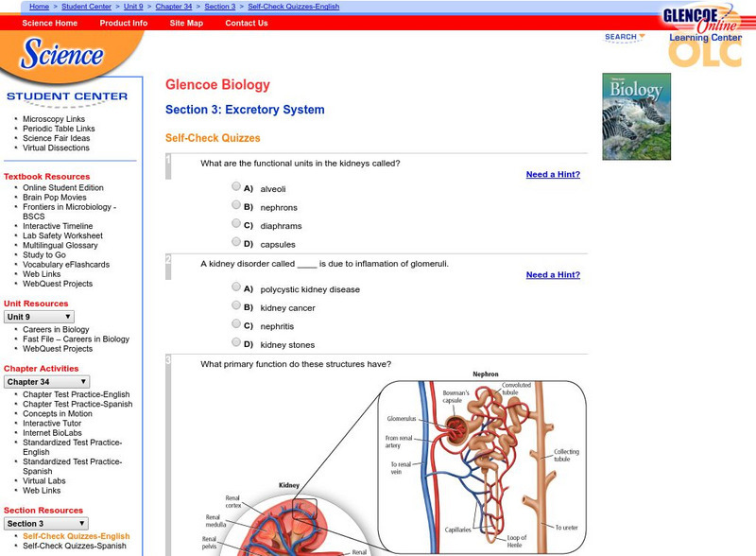Screen dimensions: 756x556
Task: Click Need a Hint for question 1
Action: pyautogui.click(x=553, y=174)
